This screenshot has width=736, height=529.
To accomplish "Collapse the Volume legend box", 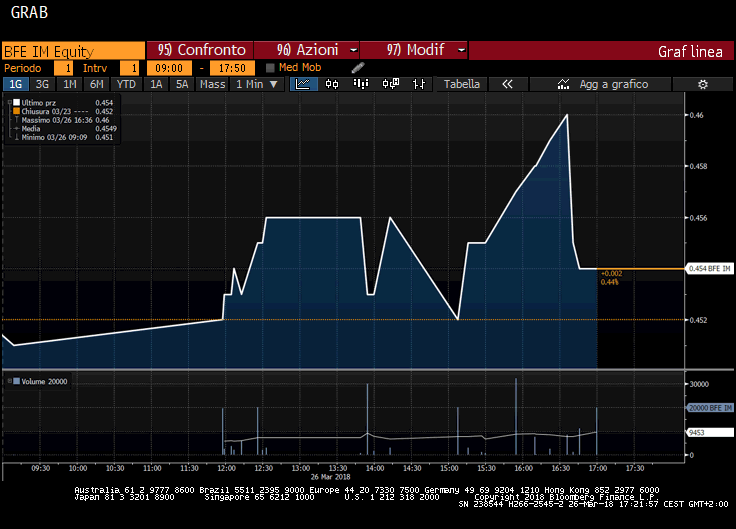I will pyautogui.click(x=8, y=381).
